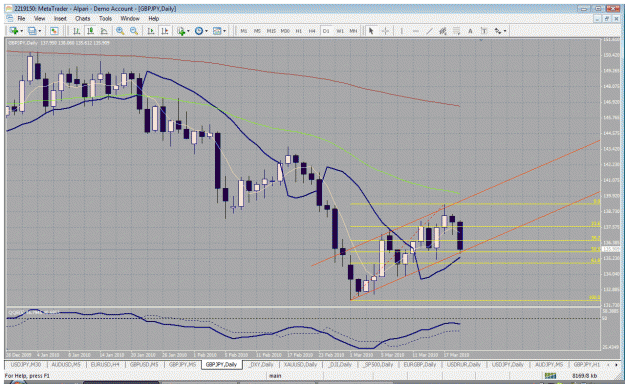Screen dimensions: 625x384
Task: Toggle Auto Scroll chart button
Action: tap(151, 31)
